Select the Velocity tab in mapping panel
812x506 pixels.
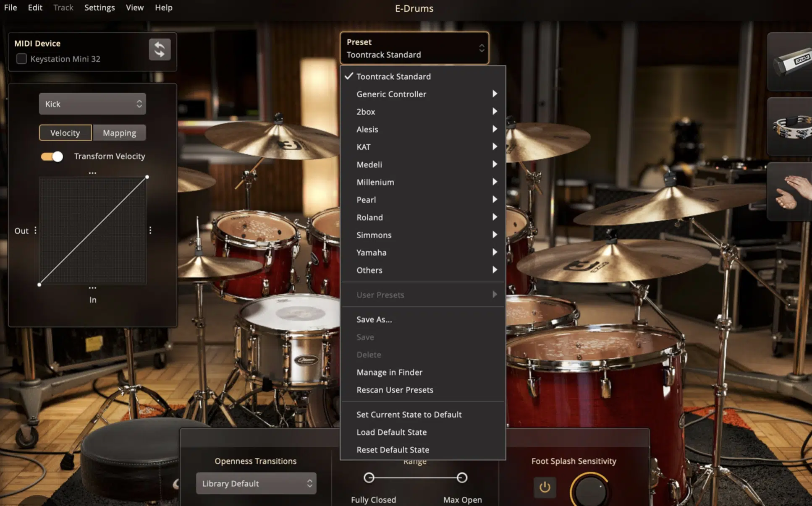[x=65, y=132]
